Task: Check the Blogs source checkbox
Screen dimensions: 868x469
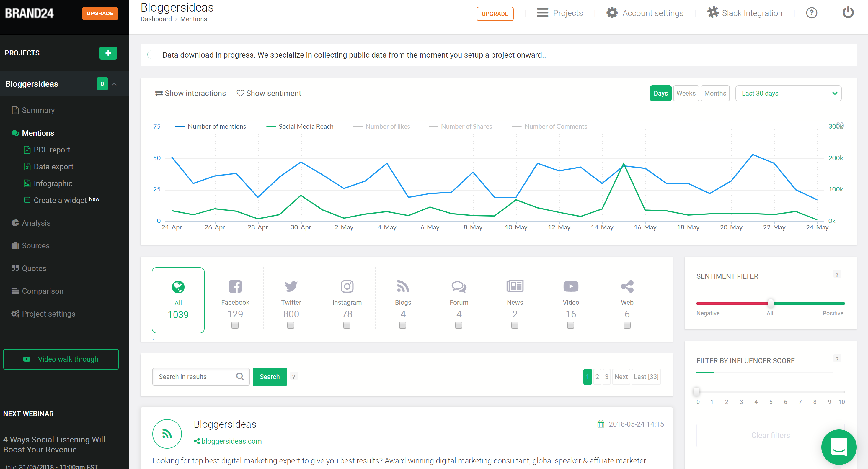Action: pos(403,325)
